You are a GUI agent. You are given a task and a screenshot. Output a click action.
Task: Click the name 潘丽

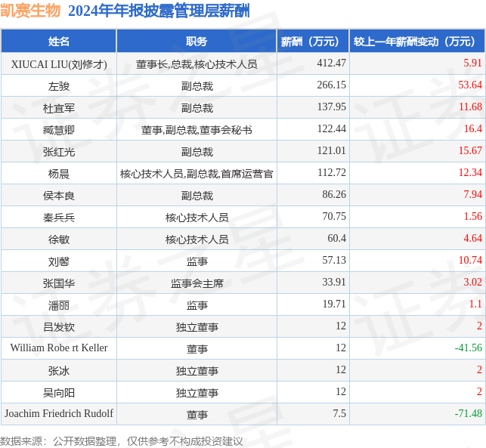(59, 305)
